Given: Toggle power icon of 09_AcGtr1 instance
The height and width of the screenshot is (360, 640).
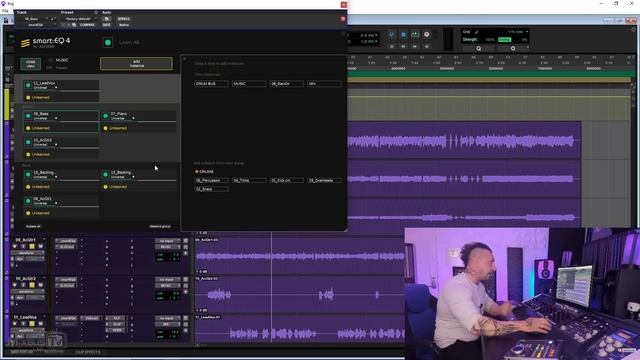Looking at the screenshot, I should 28,201.
